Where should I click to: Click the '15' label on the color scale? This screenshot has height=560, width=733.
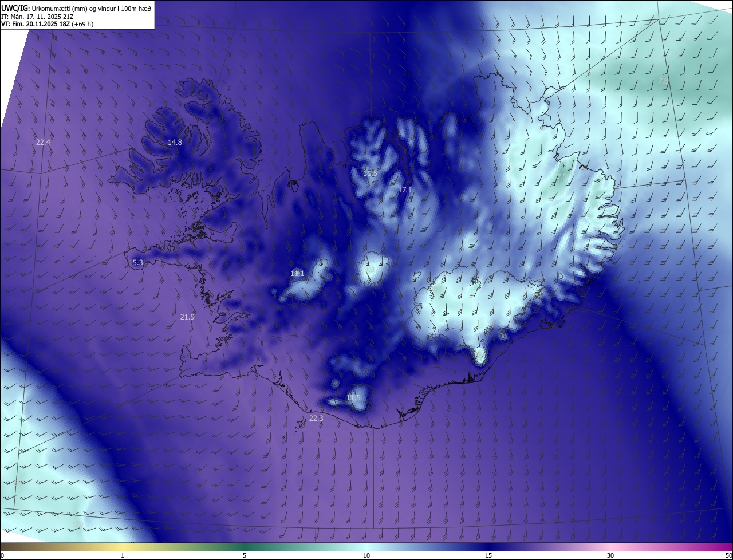click(488, 556)
